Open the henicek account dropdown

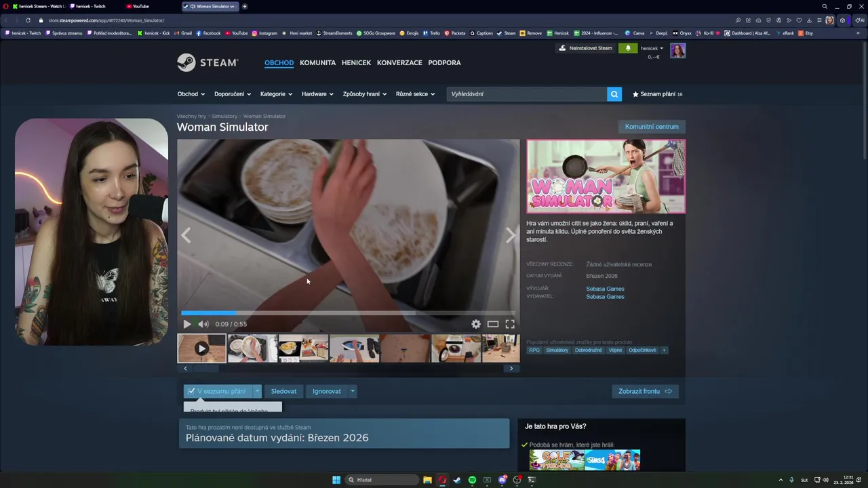(652, 48)
